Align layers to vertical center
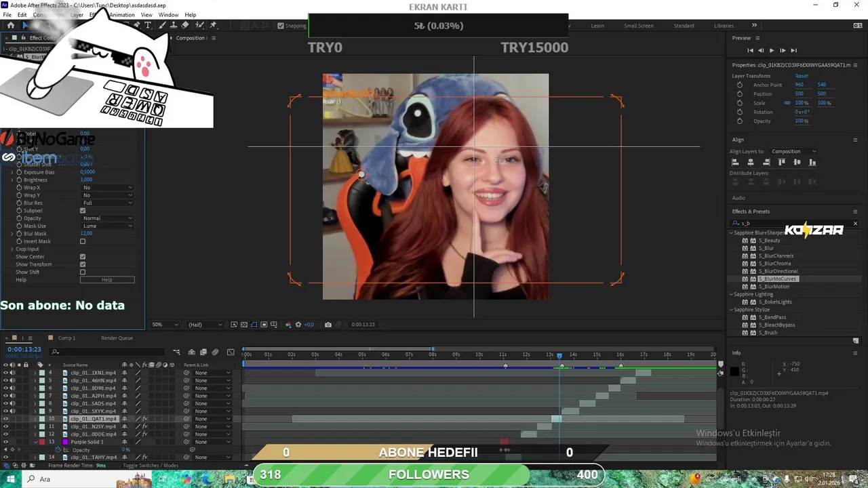Viewport: 868px width, 488px height. click(797, 162)
